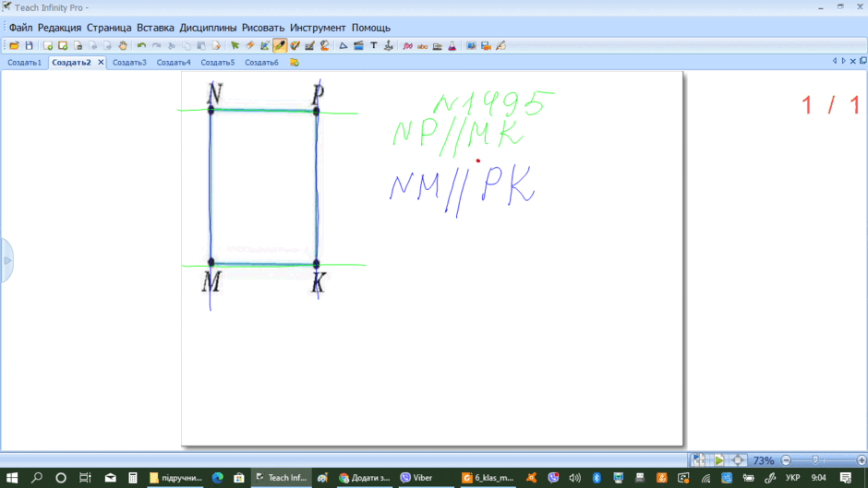Open the Рисовать menu
Viewport: 868px width, 488px height.
[x=263, y=28]
